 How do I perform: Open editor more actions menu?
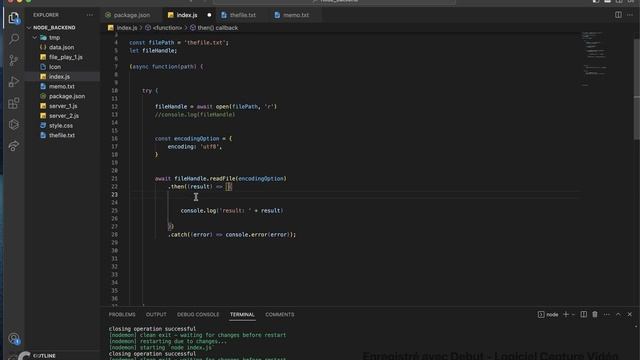[x=630, y=15]
